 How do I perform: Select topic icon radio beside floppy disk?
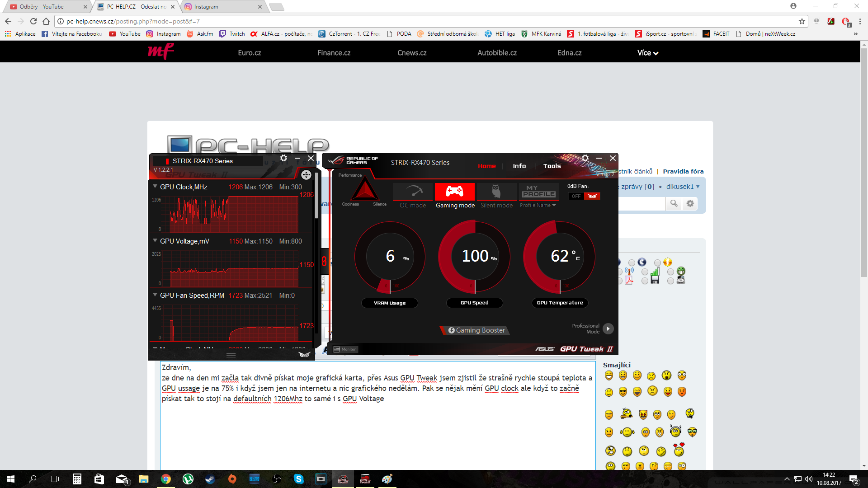click(x=645, y=281)
